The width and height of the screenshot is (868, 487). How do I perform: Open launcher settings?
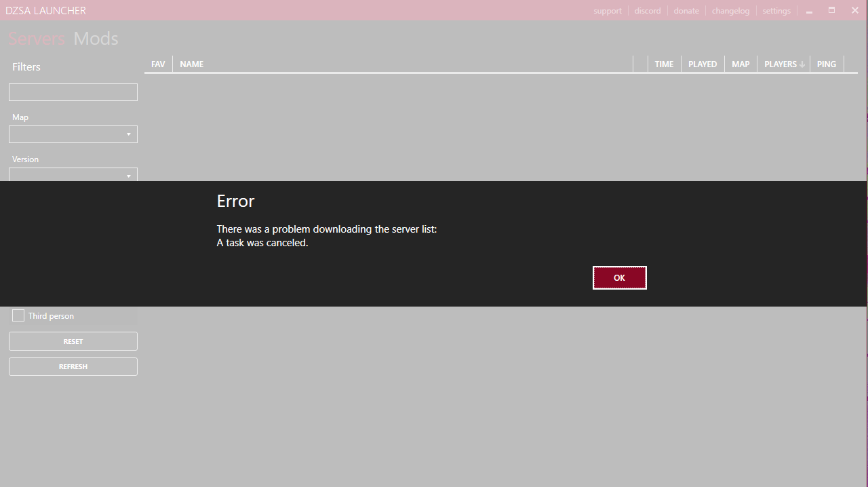tap(776, 11)
